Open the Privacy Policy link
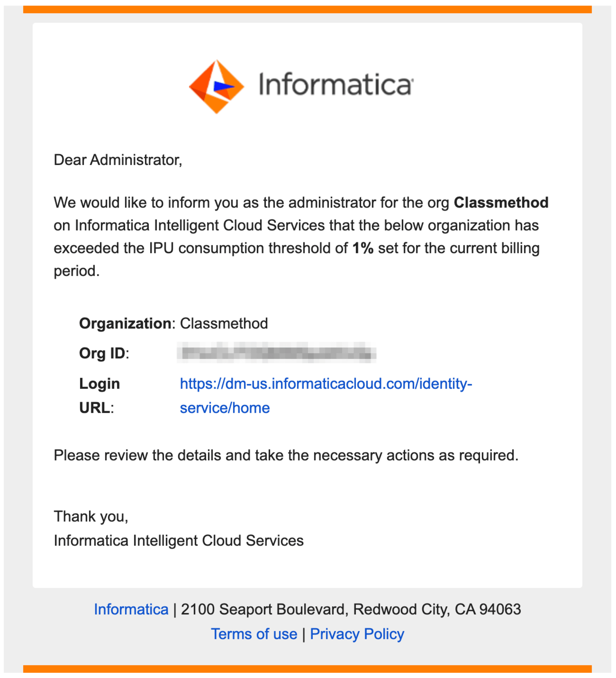 (357, 634)
